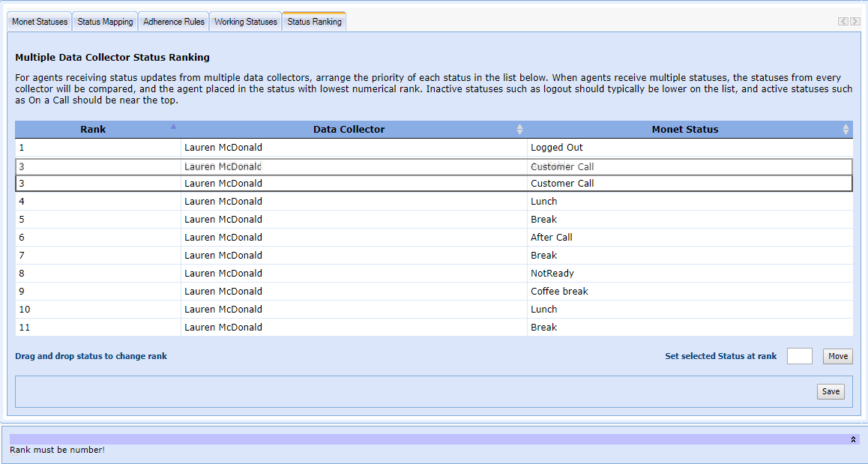Pick the After Call status row
Viewport: 868px width, 464px height.
click(551, 238)
